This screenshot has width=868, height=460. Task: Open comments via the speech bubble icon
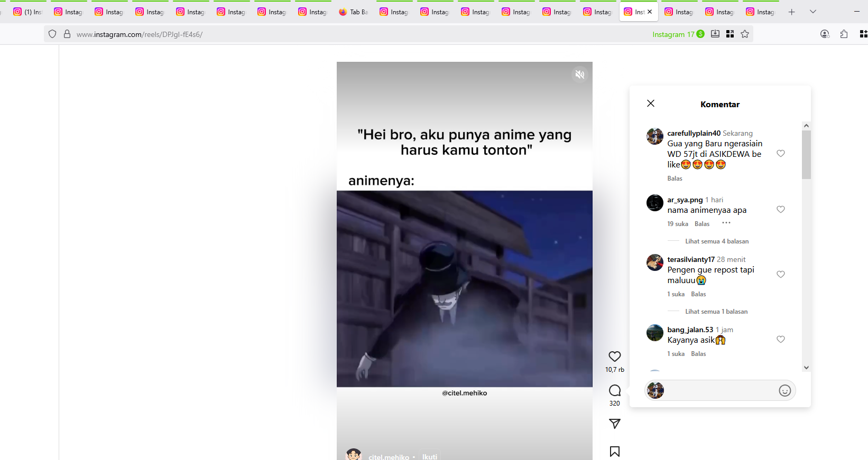(615, 390)
